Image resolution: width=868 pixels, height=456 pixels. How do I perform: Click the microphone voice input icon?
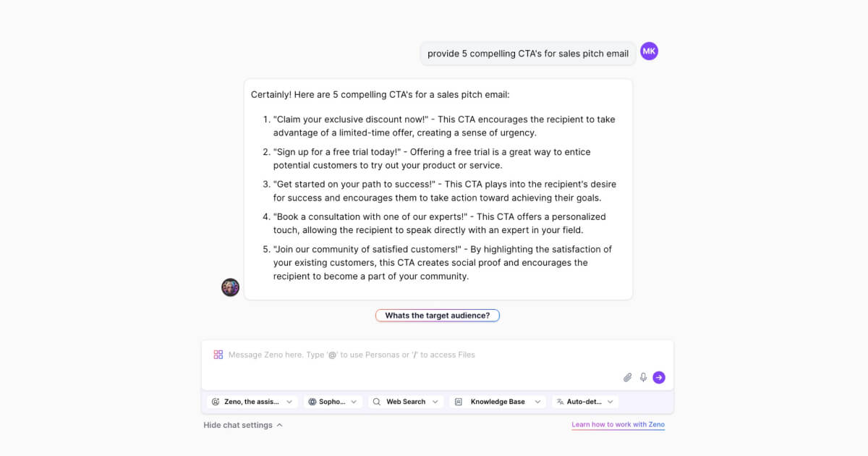tap(643, 377)
